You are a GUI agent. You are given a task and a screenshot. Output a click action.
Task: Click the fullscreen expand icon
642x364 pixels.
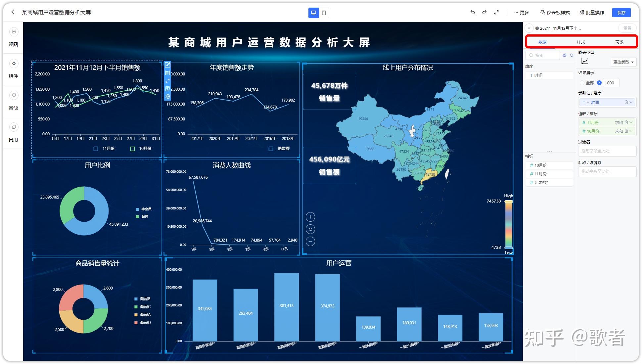pos(496,12)
